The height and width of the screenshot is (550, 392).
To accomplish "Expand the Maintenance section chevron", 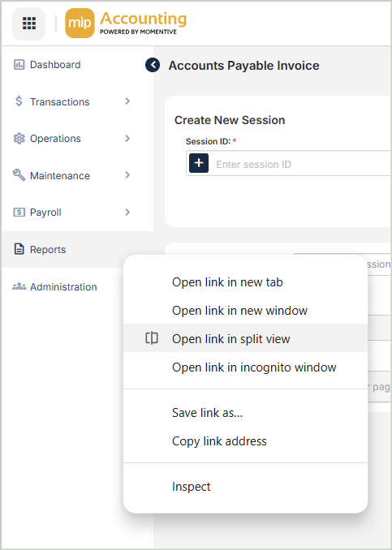I will pyautogui.click(x=127, y=175).
